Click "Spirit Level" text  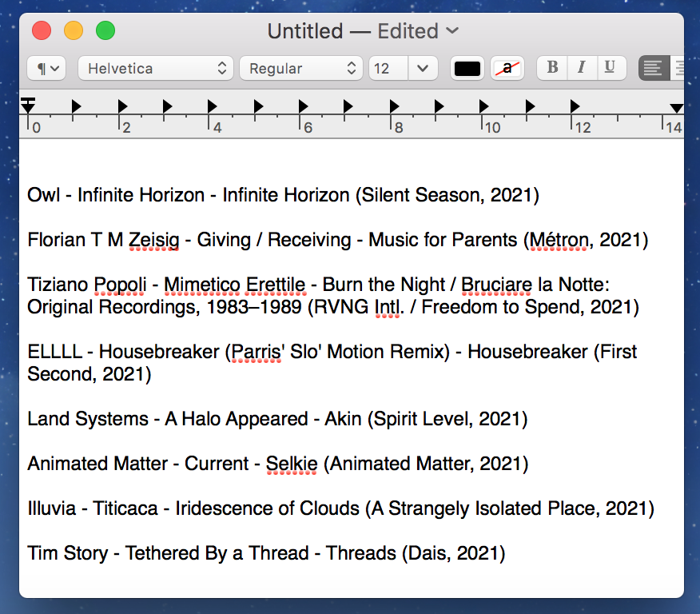pos(423,419)
